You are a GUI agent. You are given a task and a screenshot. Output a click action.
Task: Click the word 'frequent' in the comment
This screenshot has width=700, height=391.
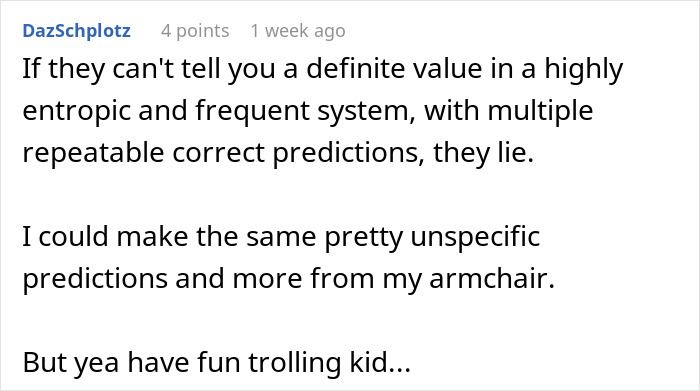click(252, 112)
